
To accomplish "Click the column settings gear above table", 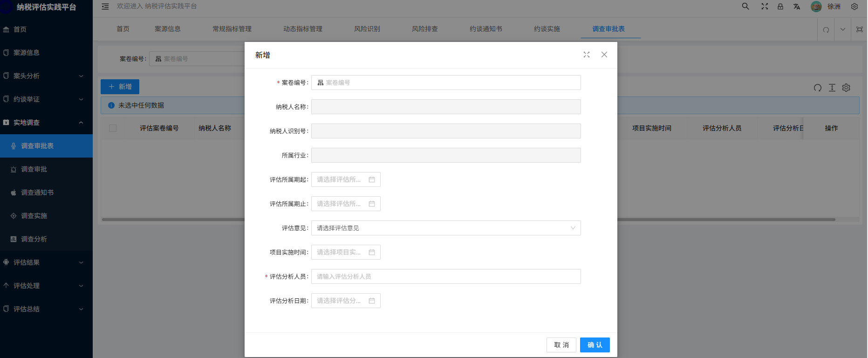I will click(847, 88).
